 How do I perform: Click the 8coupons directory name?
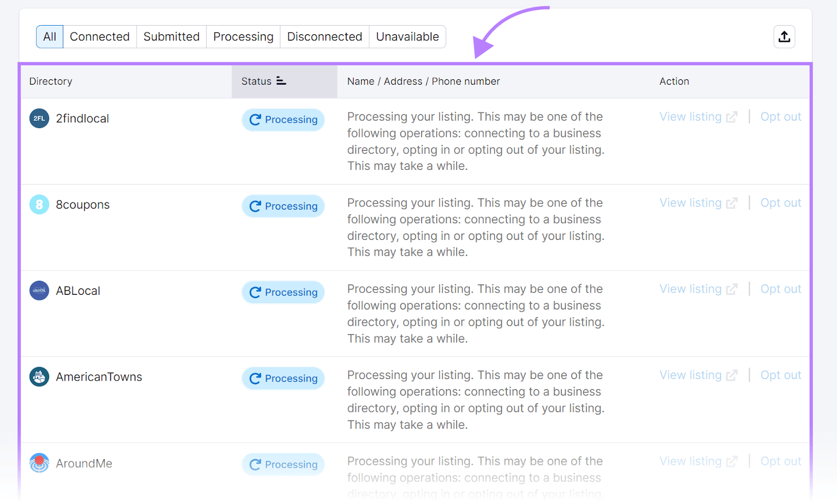point(83,204)
